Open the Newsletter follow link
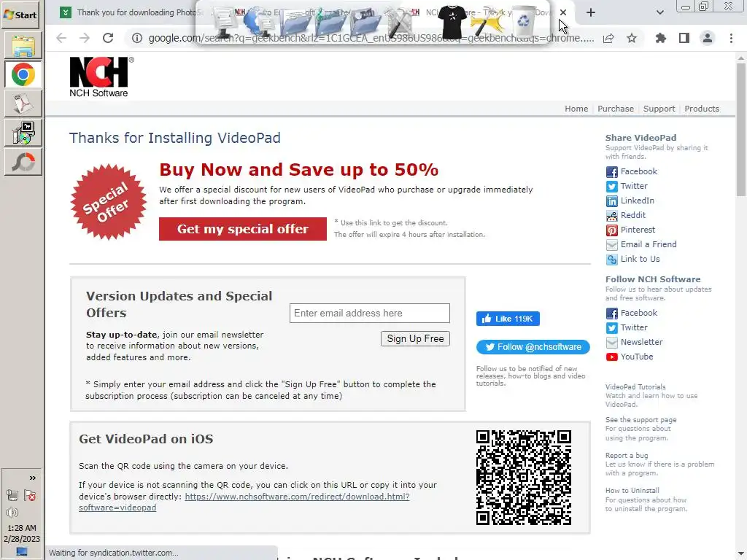The height and width of the screenshot is (560, 747). coord(635,342)
